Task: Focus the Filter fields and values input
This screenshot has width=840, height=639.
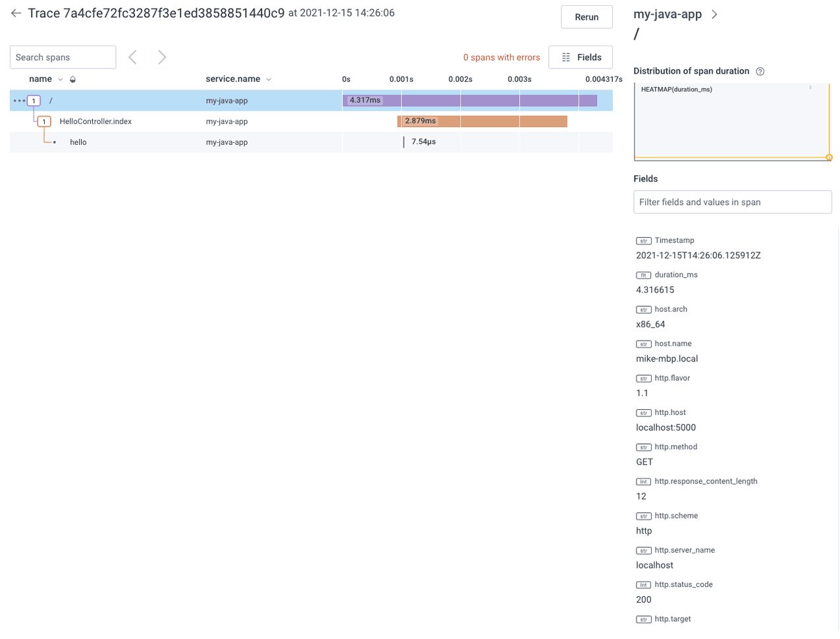Action: (x=732, y=202)
